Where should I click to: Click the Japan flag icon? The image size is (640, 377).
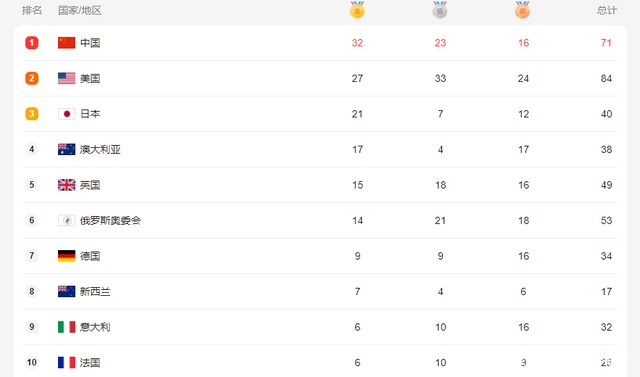click(x=67, y=114)
